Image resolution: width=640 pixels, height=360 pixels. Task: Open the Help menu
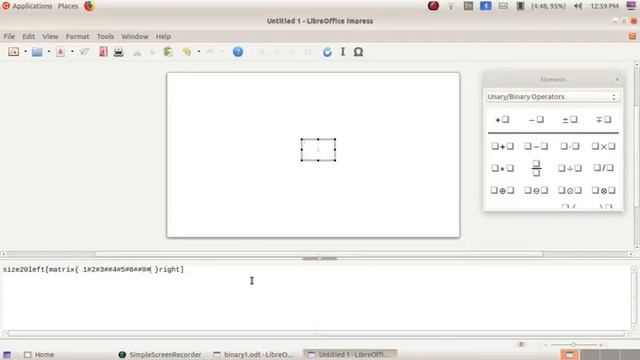tap(163, 36)
